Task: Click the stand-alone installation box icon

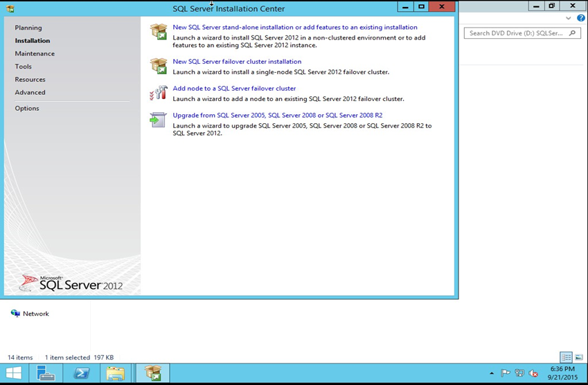Action: point(159,32)
